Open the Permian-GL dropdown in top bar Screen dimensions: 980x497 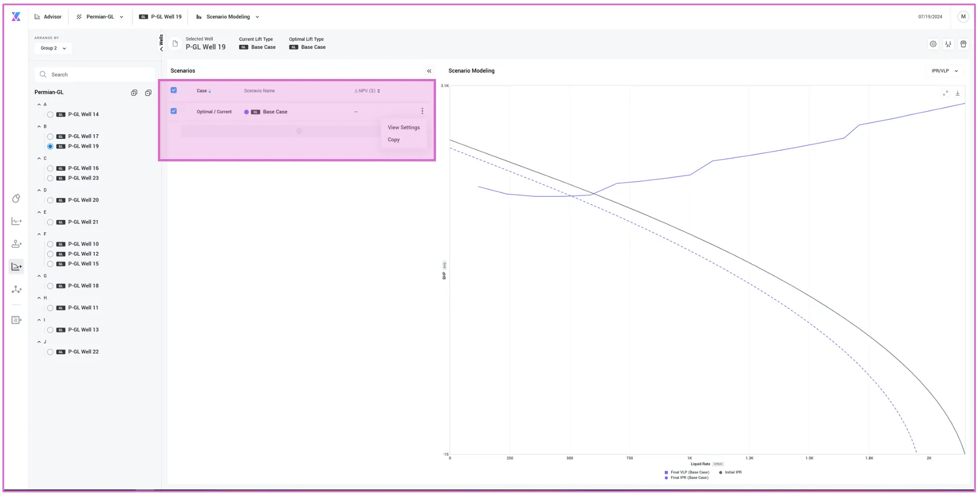pos(100,17)
